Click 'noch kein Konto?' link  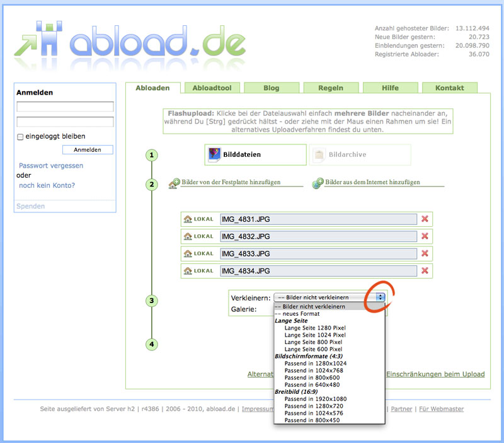(47, 185)
